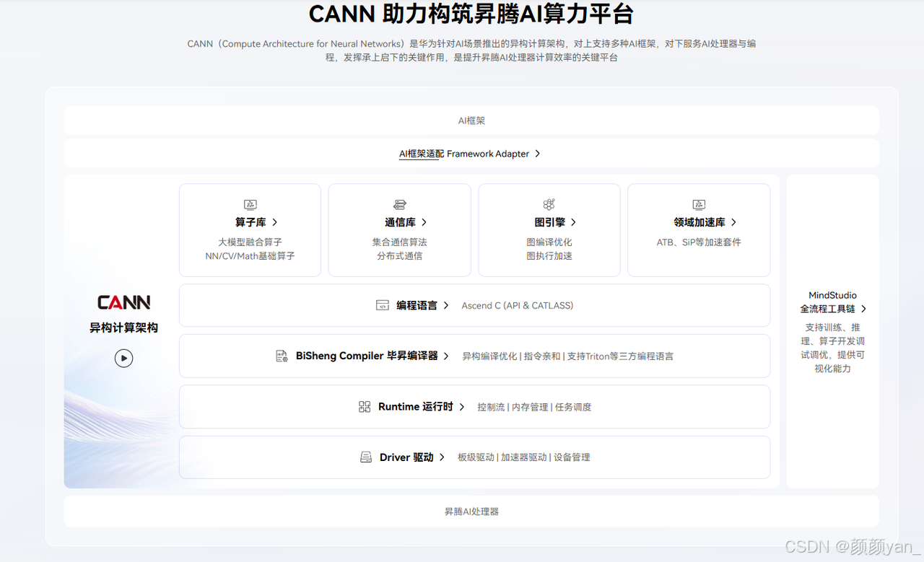
Task: Click chevron next to 编程语言
Action: pyautogui.click(x=447, y=305)
